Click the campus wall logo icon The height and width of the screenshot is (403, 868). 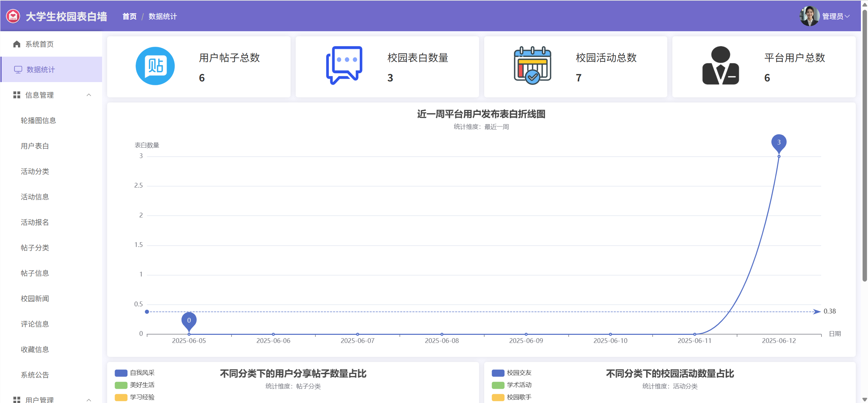click(x=13, y=16)
